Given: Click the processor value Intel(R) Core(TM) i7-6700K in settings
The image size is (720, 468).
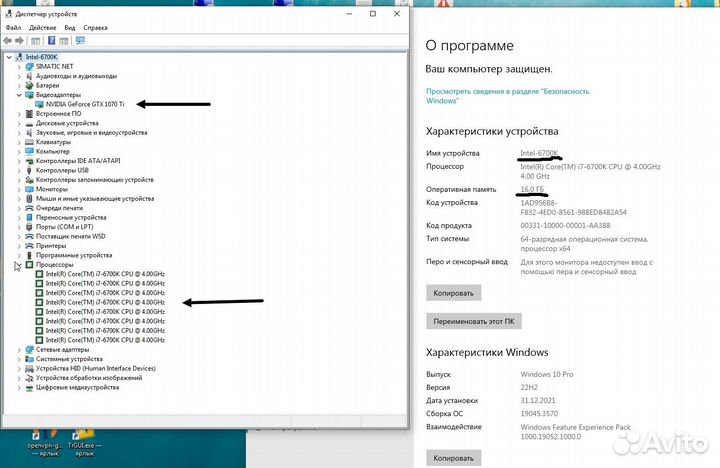Looking at the screenshot, I should [590, 171].
